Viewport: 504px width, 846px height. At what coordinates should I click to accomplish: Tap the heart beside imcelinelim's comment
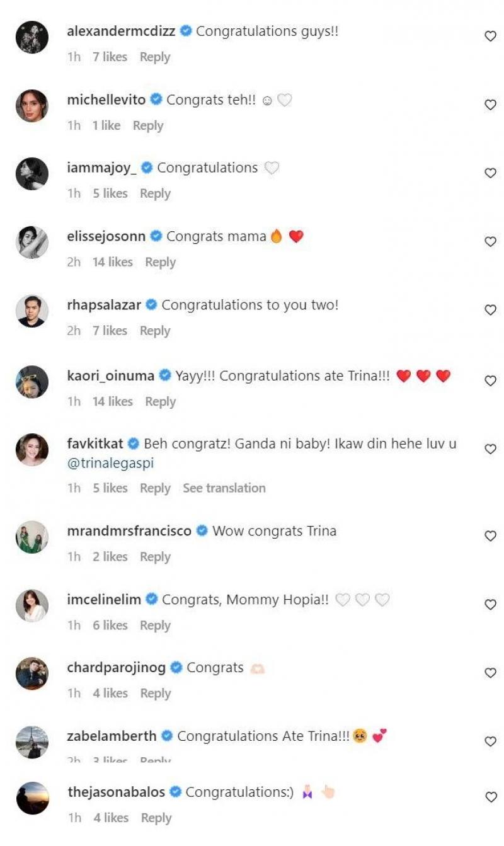[x=490, y=604]
